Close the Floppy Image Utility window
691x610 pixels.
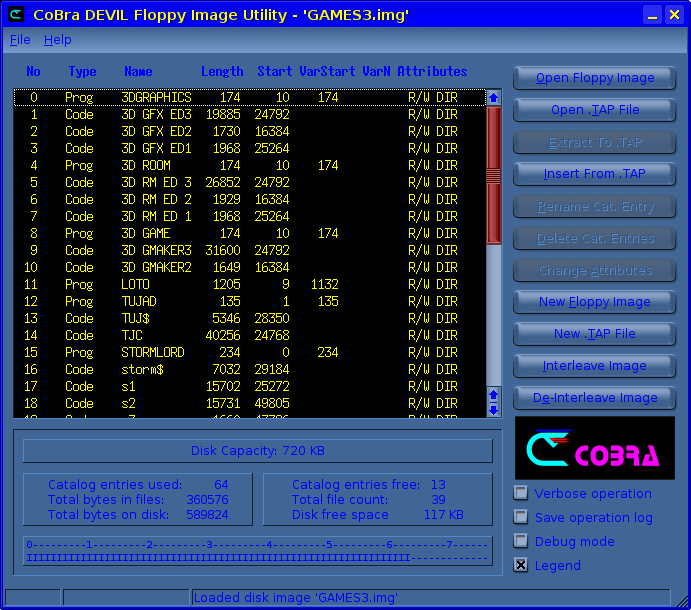tap(674, 14)
